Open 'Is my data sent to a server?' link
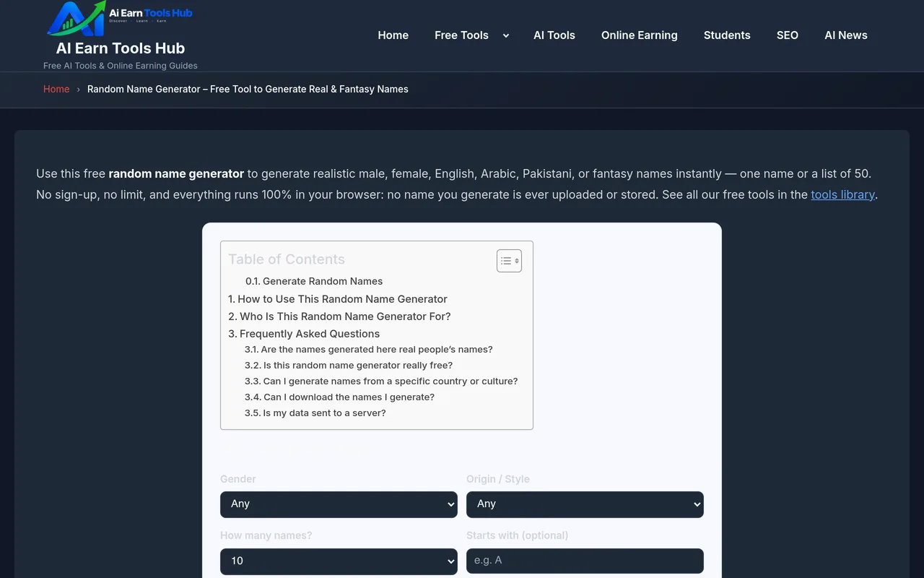 click(x=315, y=413)
